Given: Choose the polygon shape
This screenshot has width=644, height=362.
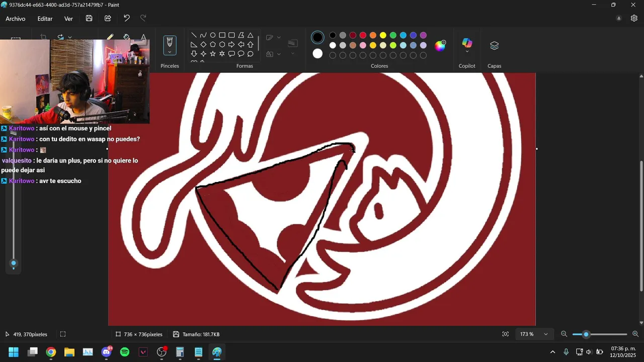Looking at the screenshot, I should [x=241, y=35].
